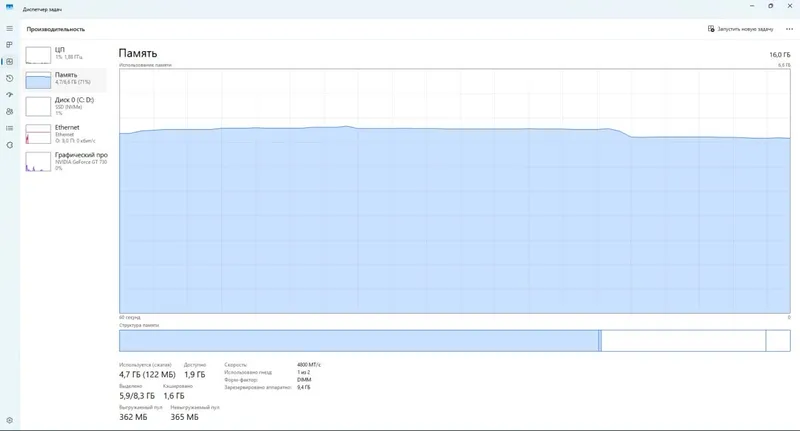Viewport: 800px width, 431px height.
Task: Open the Services page icon
Action: 10,145
